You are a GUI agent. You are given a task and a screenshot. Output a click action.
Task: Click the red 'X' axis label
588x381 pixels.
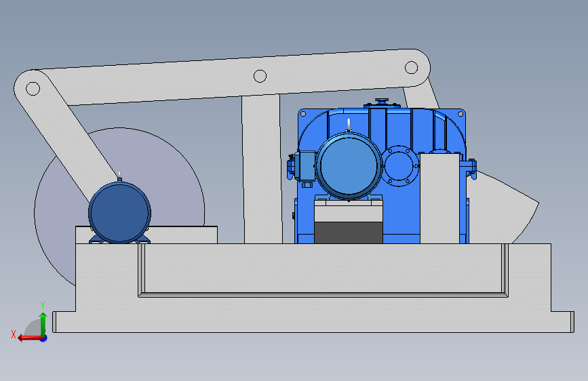[14, 334]
